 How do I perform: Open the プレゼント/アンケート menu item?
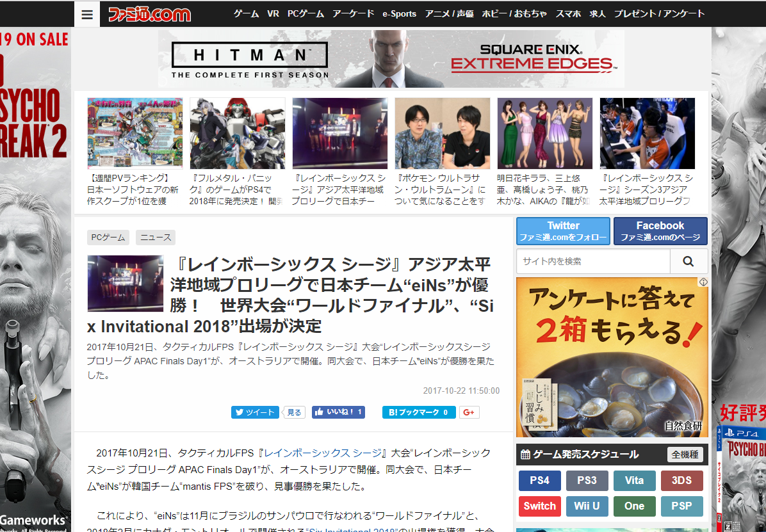pos(660,13)
